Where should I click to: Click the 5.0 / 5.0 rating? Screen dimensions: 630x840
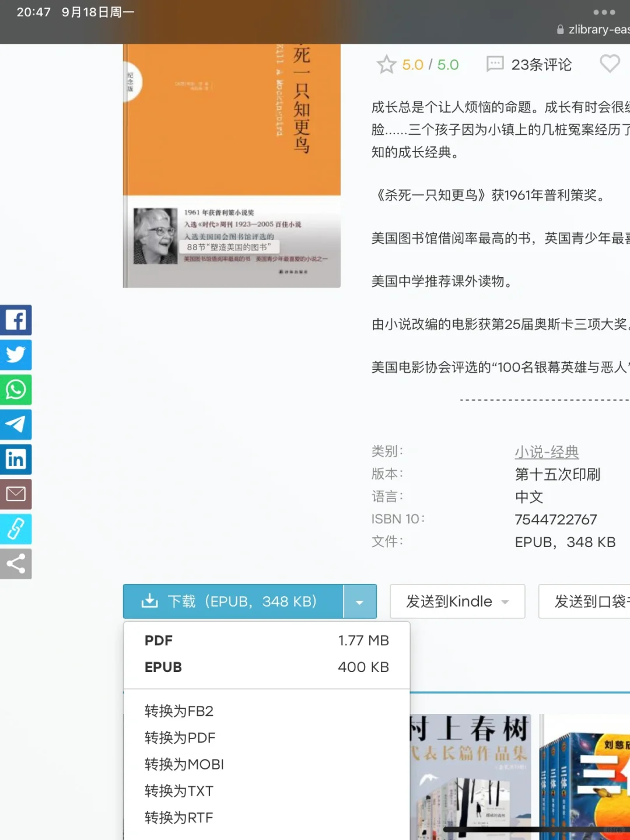coord(430,65)
